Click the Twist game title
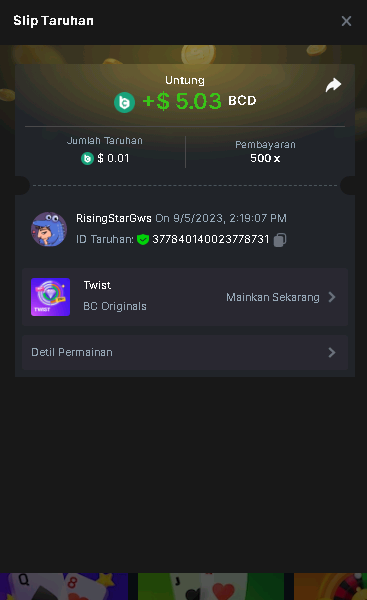The image size is (367, 600). point(97,285)
